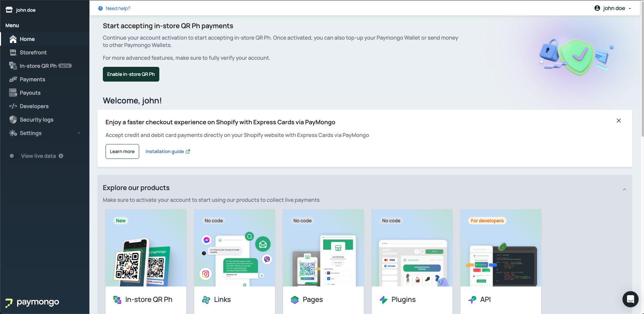Open Developers menu item
Image resolution: width=644 pixels, height=314 pixels.
[45, 106]
